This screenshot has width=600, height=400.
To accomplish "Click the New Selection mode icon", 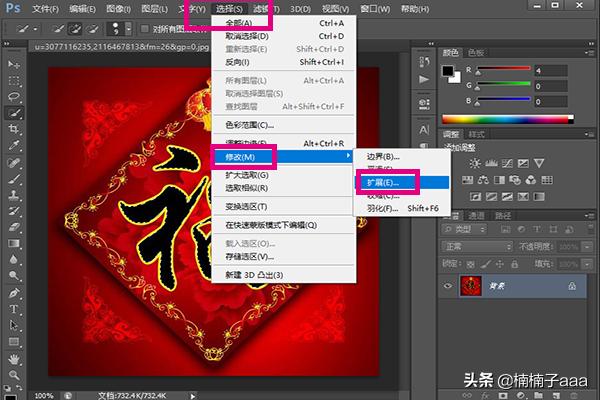I will 59,29.
